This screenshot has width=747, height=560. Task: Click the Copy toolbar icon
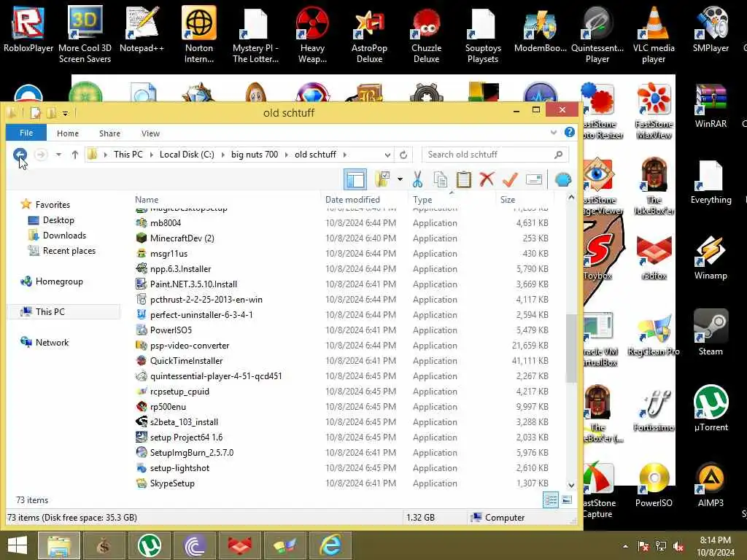pos(440,179)
